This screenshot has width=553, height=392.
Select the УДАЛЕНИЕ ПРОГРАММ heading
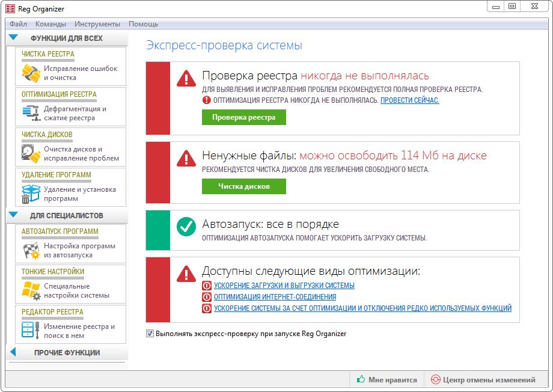pos(57,174)
